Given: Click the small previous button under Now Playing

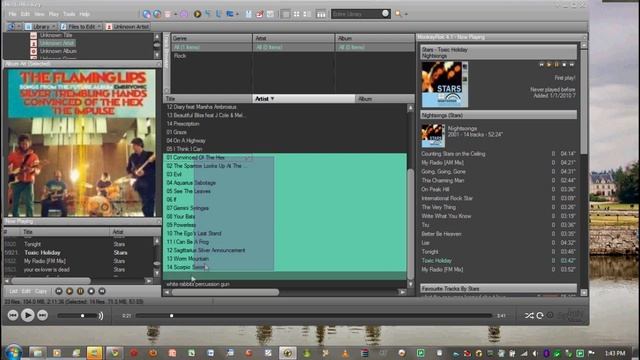Looking at the screenshot, I should coord(59,291).
